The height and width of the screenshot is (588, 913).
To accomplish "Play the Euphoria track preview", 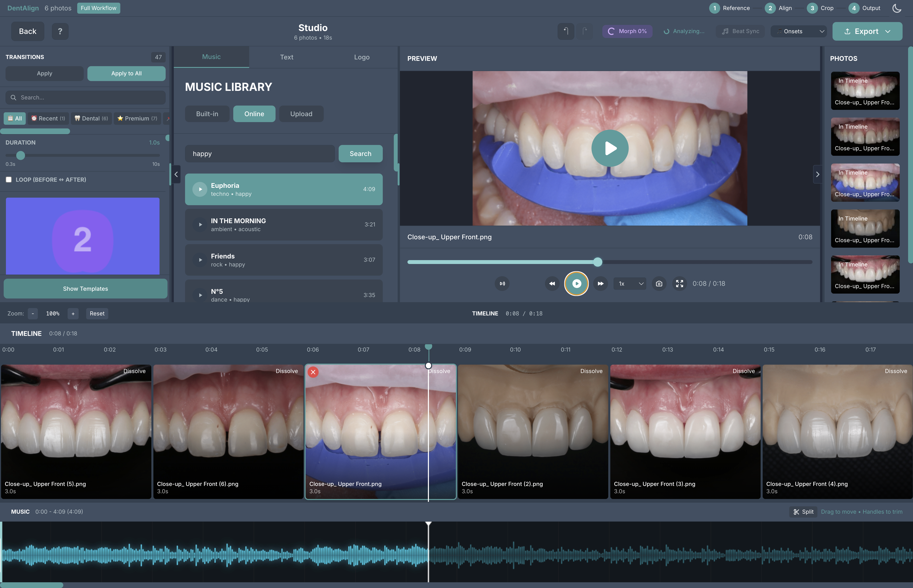I will (x=200, y=189).
